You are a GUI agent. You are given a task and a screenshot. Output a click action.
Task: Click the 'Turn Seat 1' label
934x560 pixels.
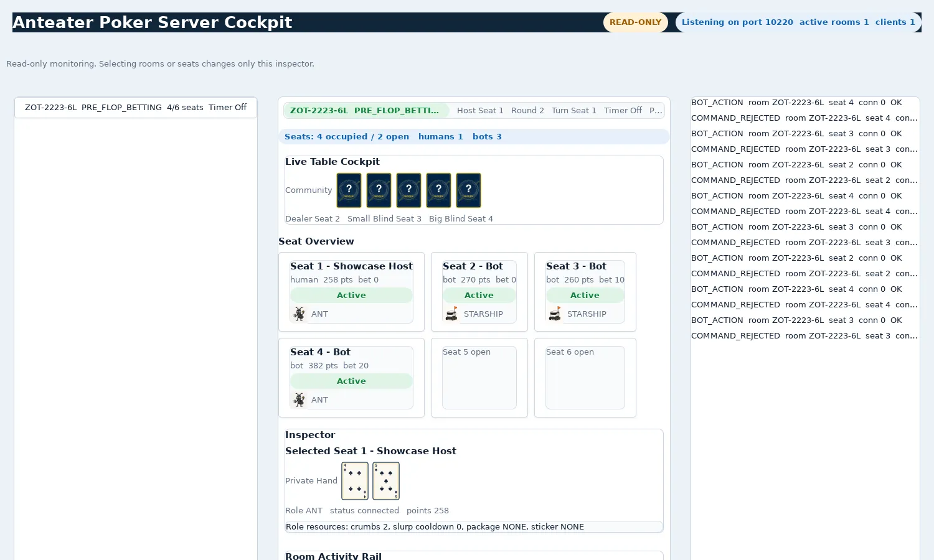coord(573,111)
